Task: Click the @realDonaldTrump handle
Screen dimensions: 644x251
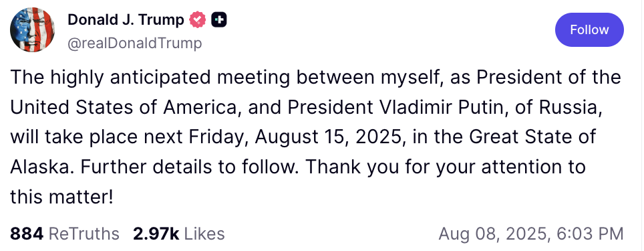Action: coord(135,44)
